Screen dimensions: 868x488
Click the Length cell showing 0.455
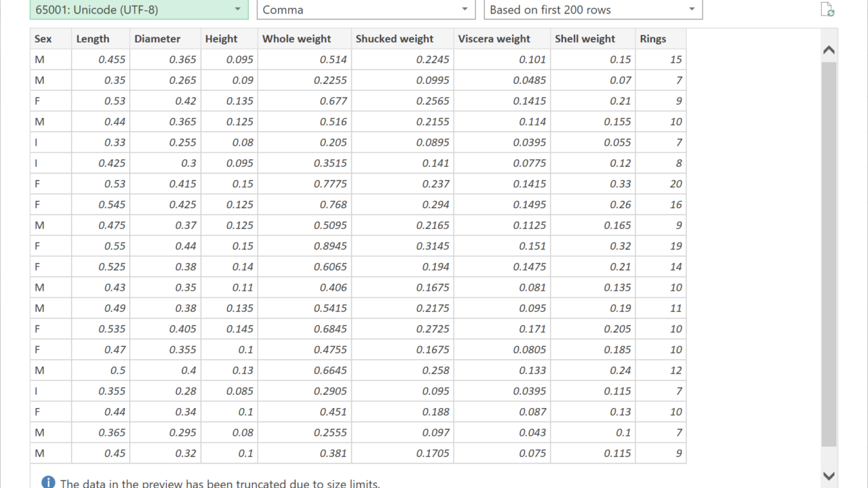tap(100, 60)
